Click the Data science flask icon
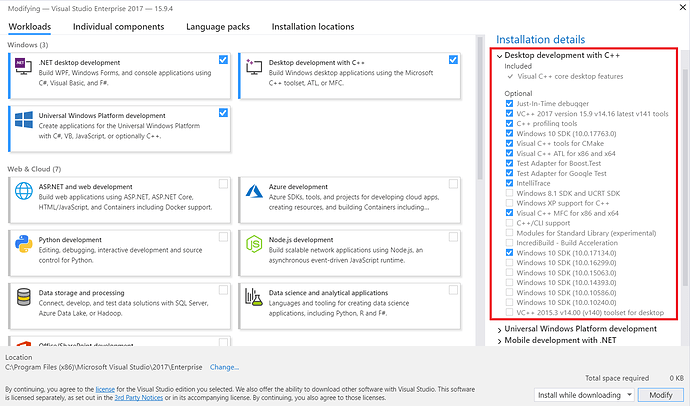The image size is (690, 406). point(254,297)
